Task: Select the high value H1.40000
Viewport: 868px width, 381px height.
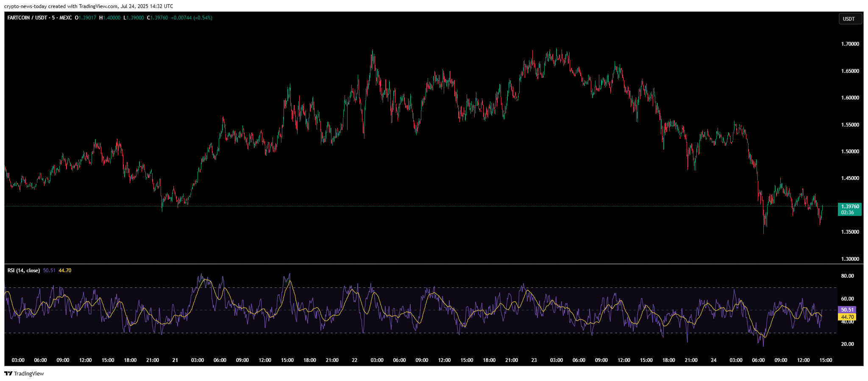Action: [x=110, y=18]
